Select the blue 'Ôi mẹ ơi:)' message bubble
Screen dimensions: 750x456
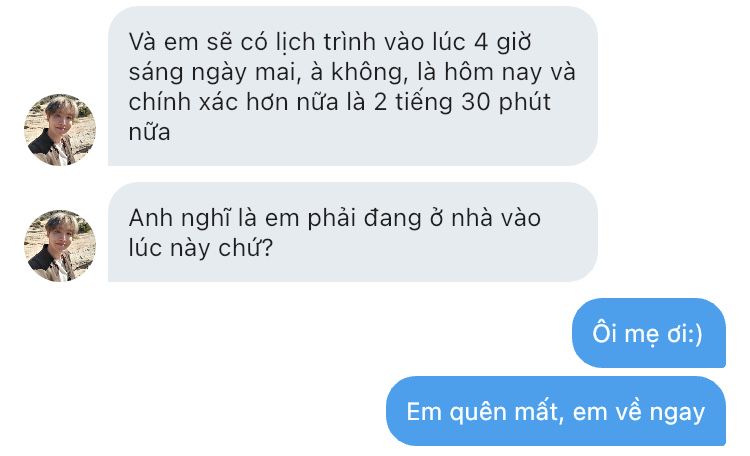(x=649, y=333)
